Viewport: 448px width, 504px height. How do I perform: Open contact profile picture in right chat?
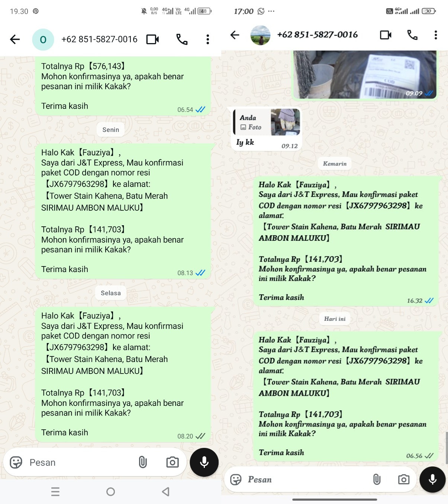coord(260,35)
